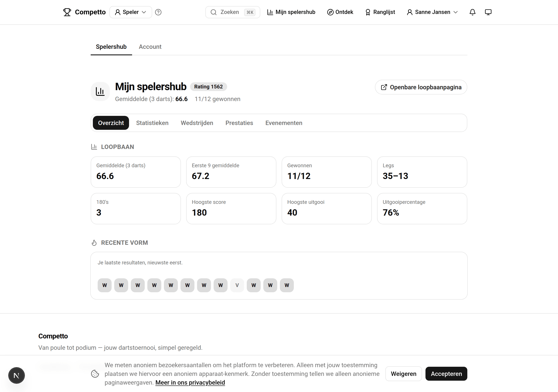558x392 pixels.
Task: Click the Legs 35–13 card
Action: pyautogui.click(x=422, y=172)
